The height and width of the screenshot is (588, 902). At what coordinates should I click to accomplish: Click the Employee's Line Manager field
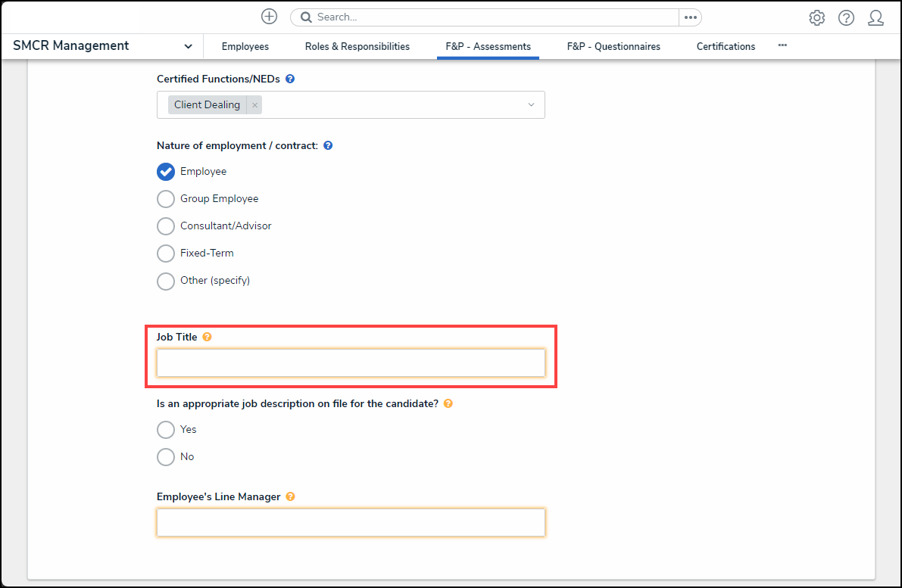pyautogui.click(x=351, y=523)
